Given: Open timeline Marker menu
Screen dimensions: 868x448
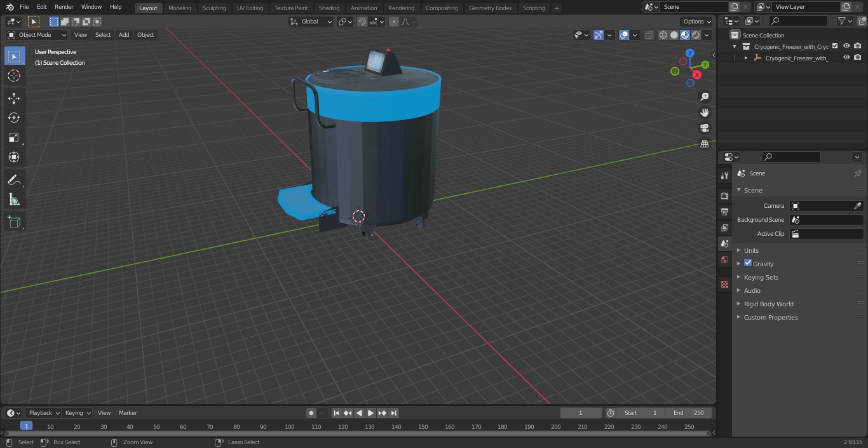Looking at the screenshot, I should [128, 412].
